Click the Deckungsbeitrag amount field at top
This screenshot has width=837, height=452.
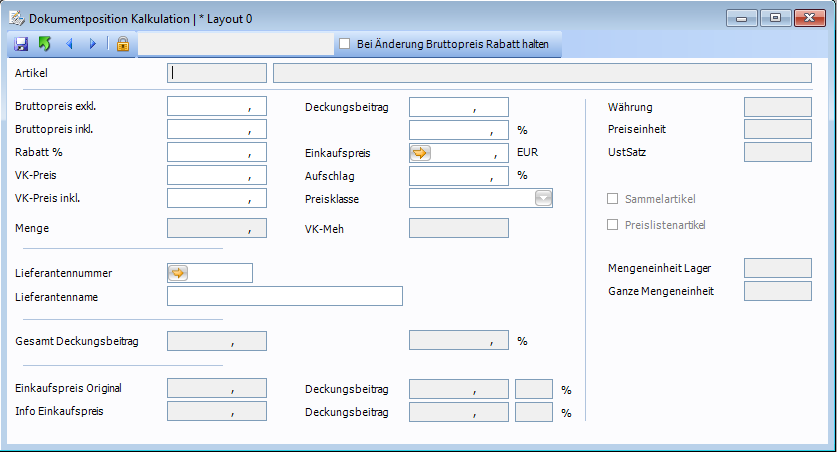459,107
